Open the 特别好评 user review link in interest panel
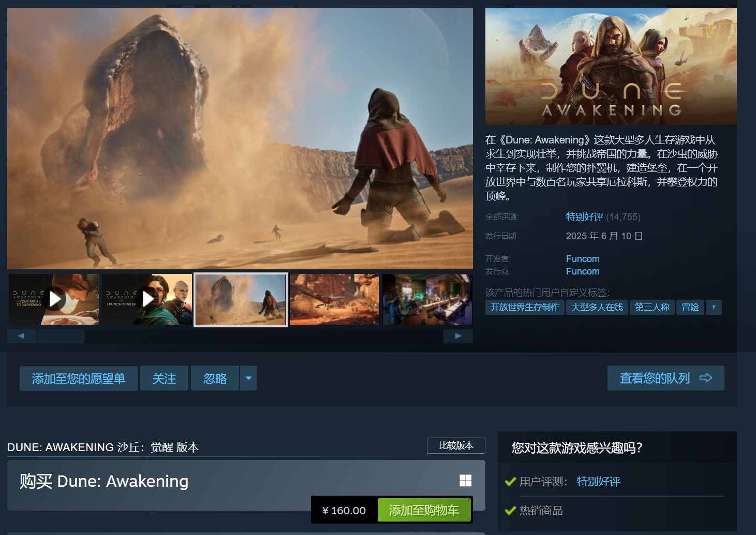This screenshot has width=756, height=535. tap(598, 482)
